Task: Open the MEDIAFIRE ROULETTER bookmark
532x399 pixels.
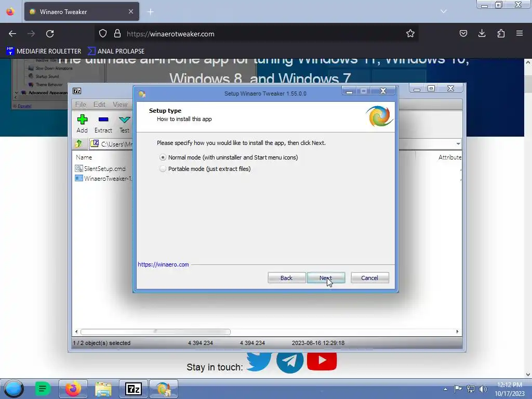Action: click(x=44, y=51)
